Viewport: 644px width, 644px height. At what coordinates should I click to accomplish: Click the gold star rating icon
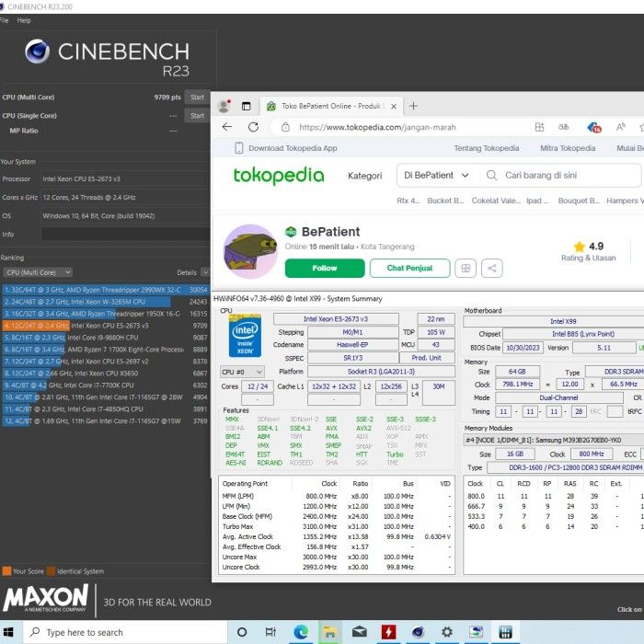[x=579, y=247]
